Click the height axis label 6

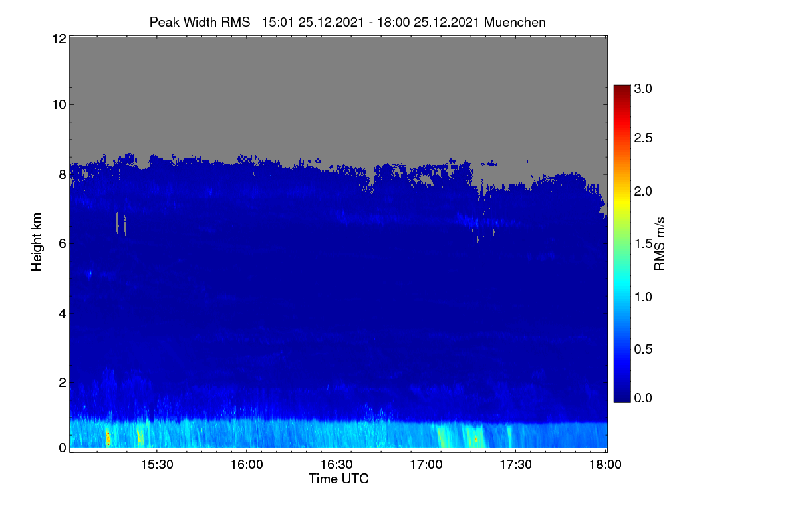(63, 244)
